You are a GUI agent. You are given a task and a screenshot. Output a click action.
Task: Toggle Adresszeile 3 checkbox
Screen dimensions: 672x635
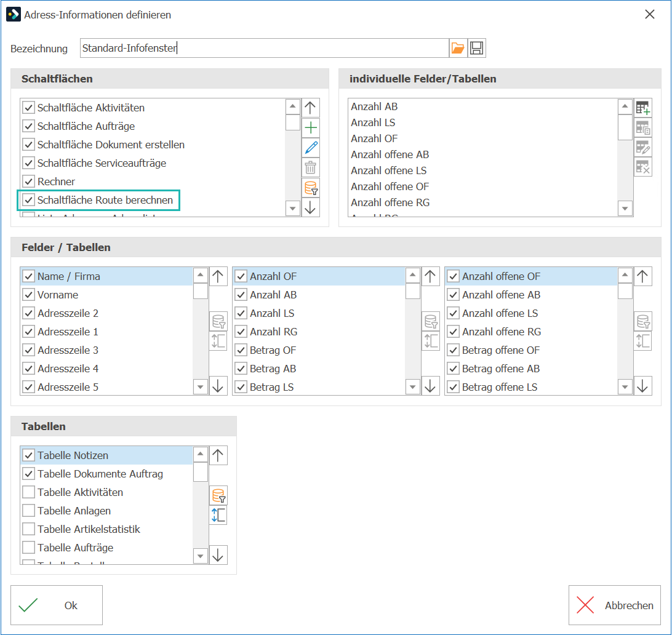point(29,350)
